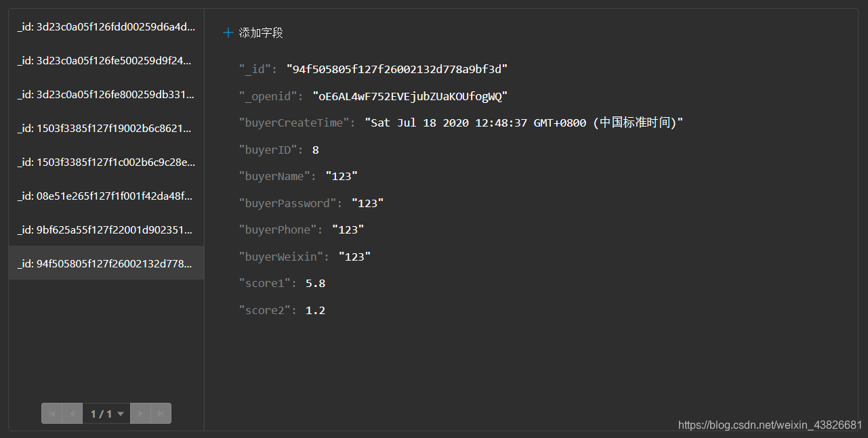
Task: Click the score1 value 5.8
Action: coord(316,283)
